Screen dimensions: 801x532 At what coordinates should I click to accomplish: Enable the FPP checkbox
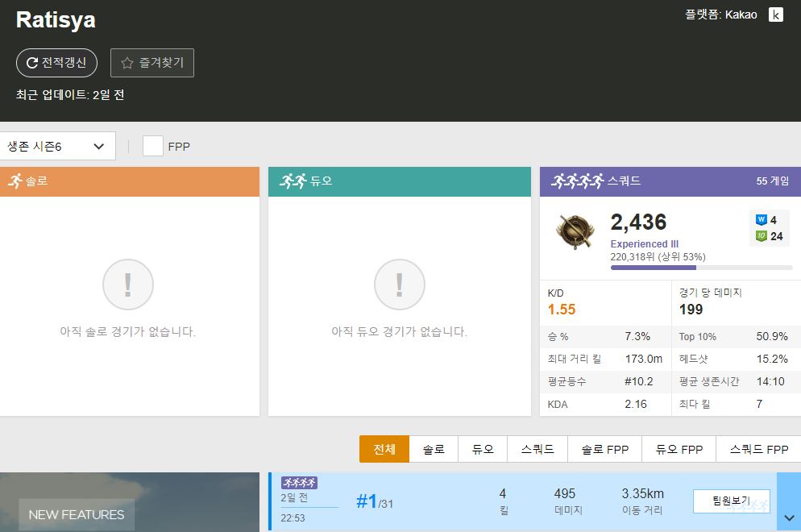click(153, 146)
